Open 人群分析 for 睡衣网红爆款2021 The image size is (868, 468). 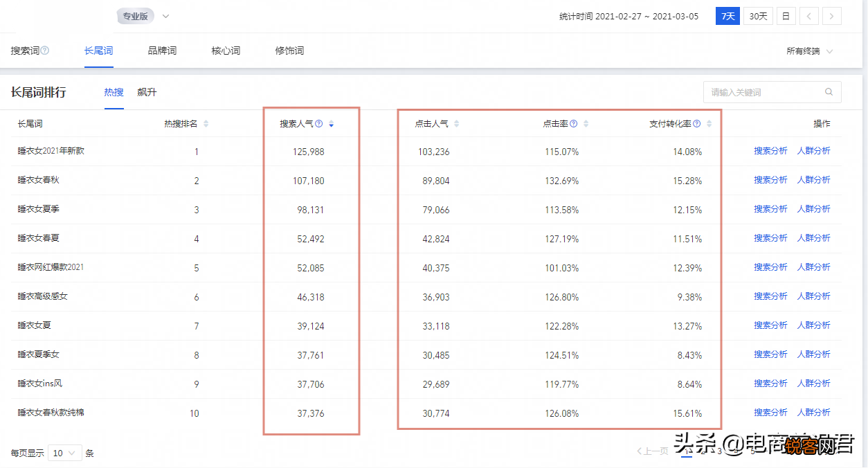813,267
